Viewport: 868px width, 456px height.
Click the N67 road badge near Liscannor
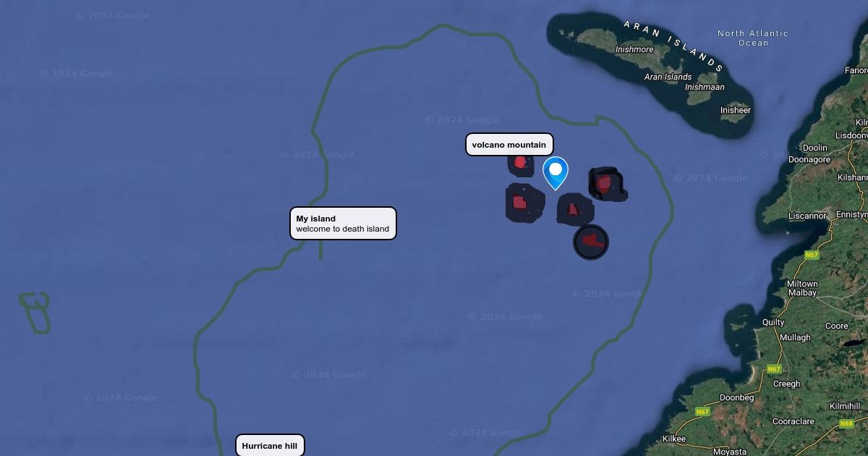point(812,255)
